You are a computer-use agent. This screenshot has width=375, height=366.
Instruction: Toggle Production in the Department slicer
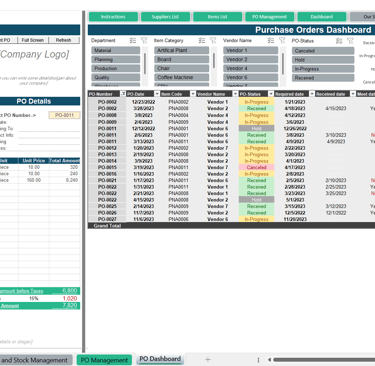click(x=116, y=68)
